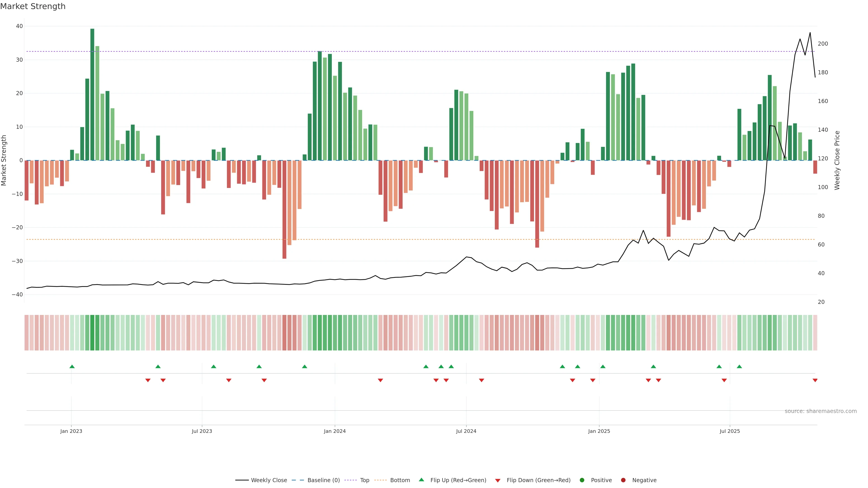868x488 pixels.
Task: Click the last red flip-down marker at far right
Action: tap(815, 380)
